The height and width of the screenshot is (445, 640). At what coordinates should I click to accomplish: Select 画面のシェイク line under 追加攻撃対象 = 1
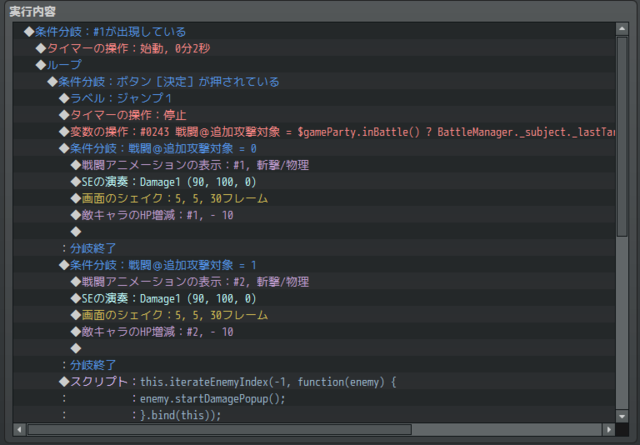pos(314,315)
